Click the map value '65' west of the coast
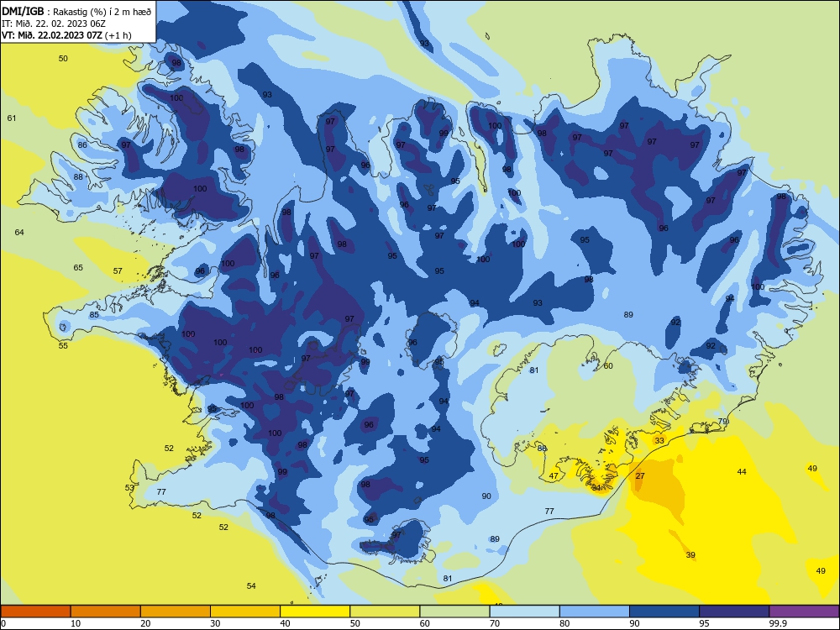Image resolution: width=840 pixels, height=630 pixels. point(78,267)
